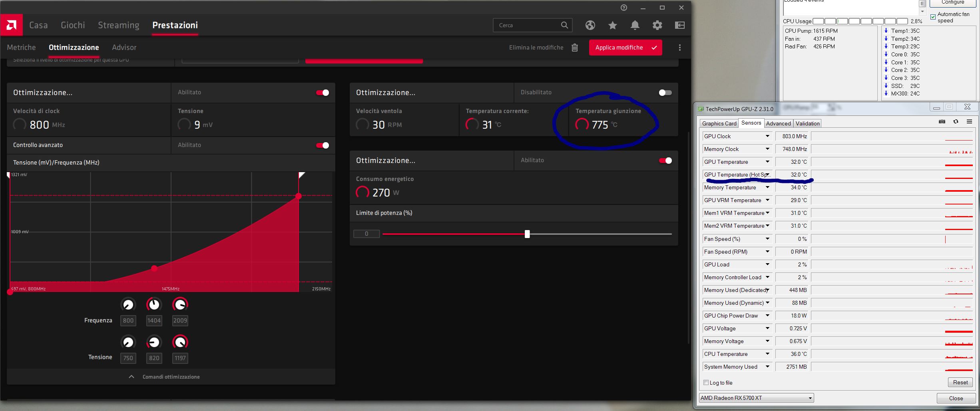Open Memory Clock sensor dropdown
This screenshot has width=980, height=411.
[767, 149]
